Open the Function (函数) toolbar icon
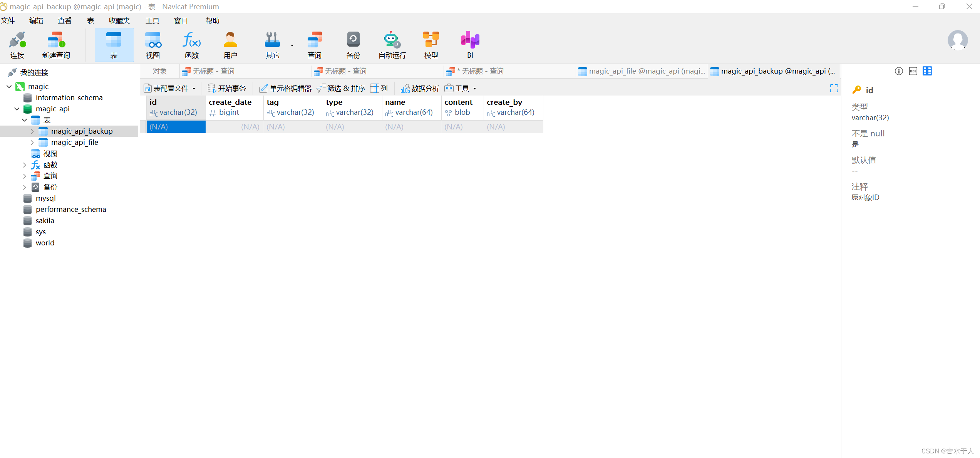This screenshot has width=980, height=458. [x=191, y=40]
